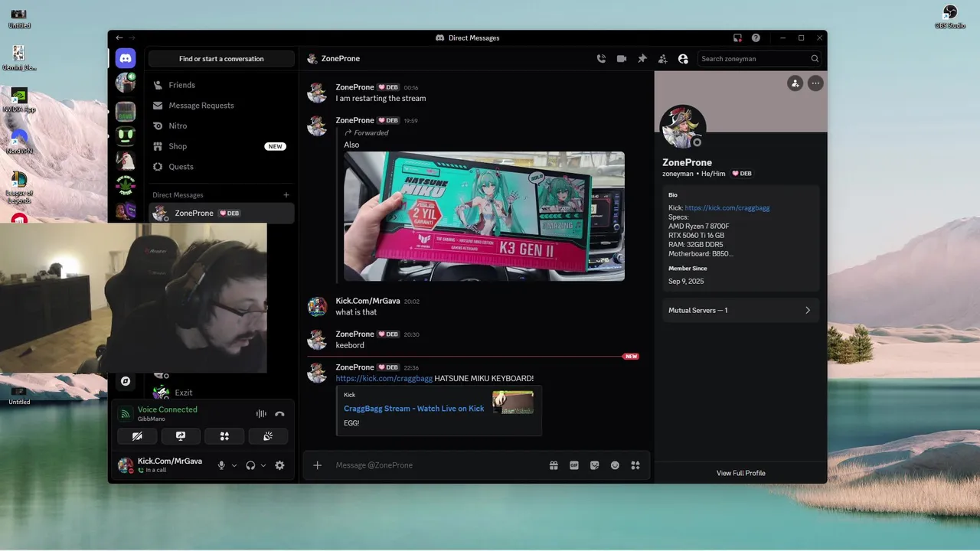Mute the microphone
980x551 pixels.
click(221, 465)
